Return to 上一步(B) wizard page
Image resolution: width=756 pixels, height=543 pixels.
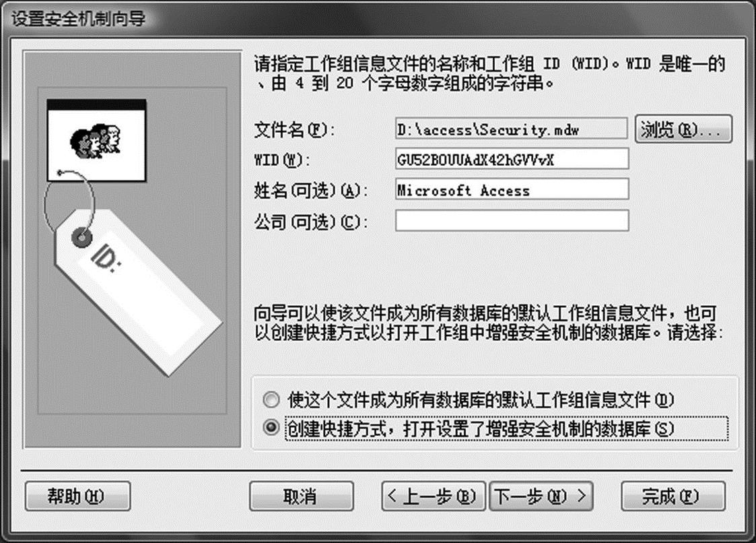(434, 497)
